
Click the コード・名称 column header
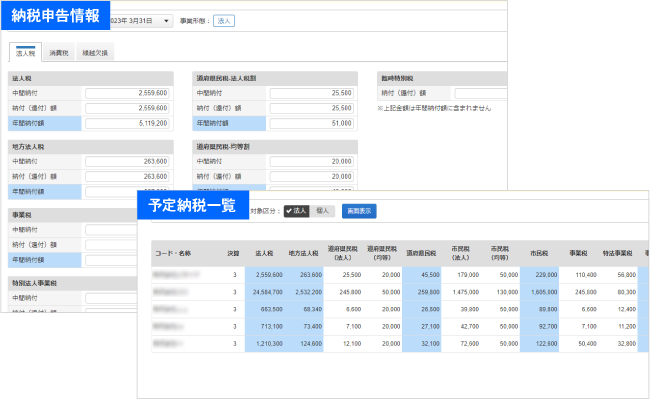coord(173,253)
